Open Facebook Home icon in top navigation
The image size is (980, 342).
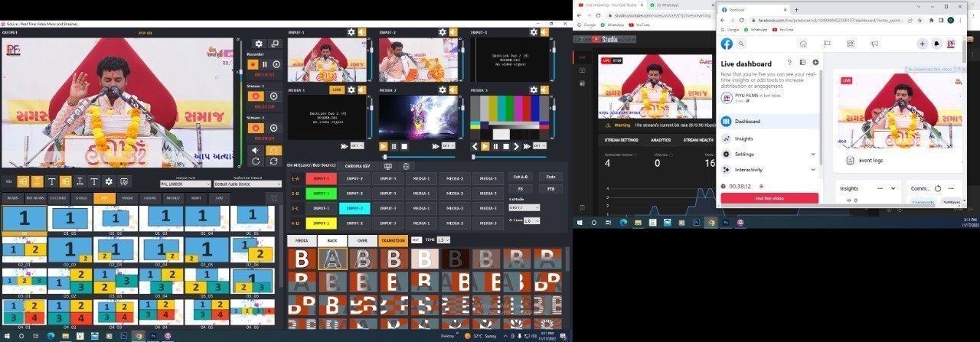[803, 44]
